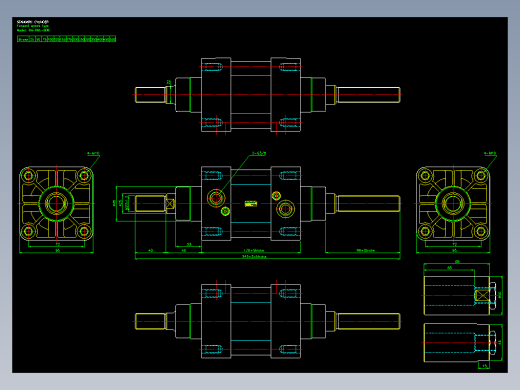520x390 pixels.
Task: Select the right end flange view
Action: 453,203
